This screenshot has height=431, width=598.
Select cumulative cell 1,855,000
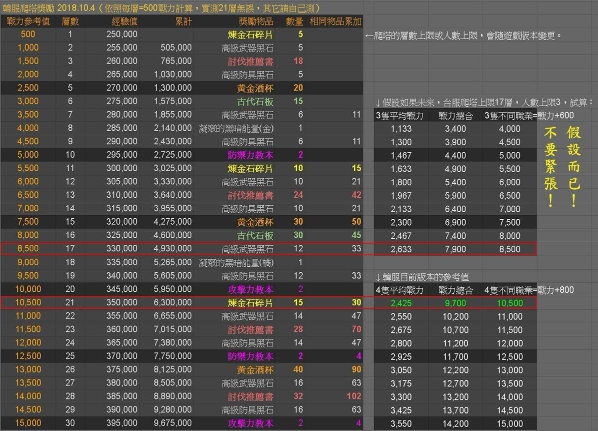tap(173, 114)
